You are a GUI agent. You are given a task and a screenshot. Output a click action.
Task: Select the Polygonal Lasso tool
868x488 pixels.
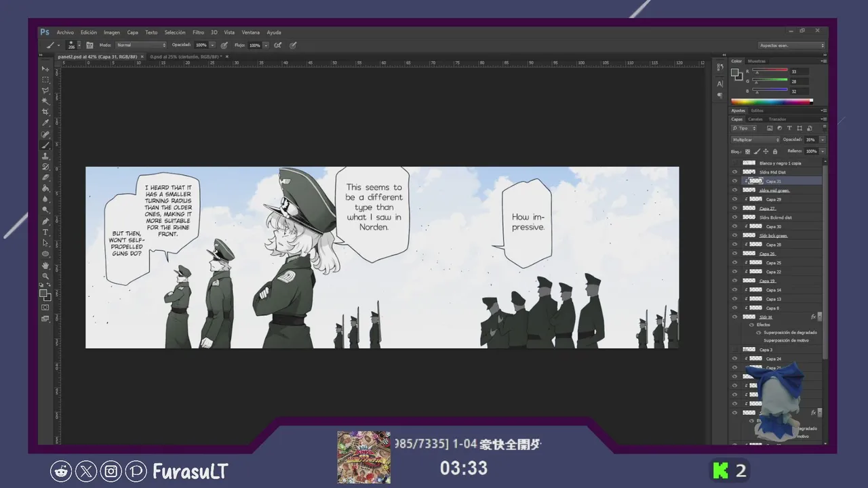point(45,90)
